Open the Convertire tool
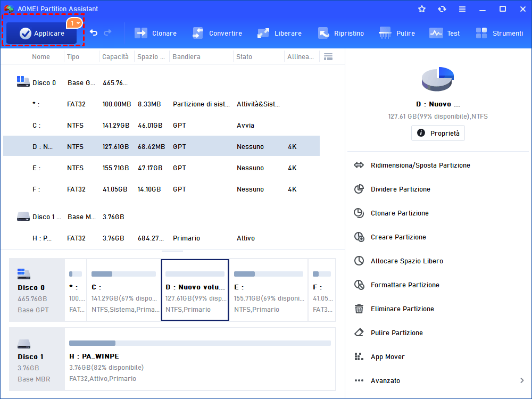The height and width of the screenshot is (399, 532). pos(217,33)
